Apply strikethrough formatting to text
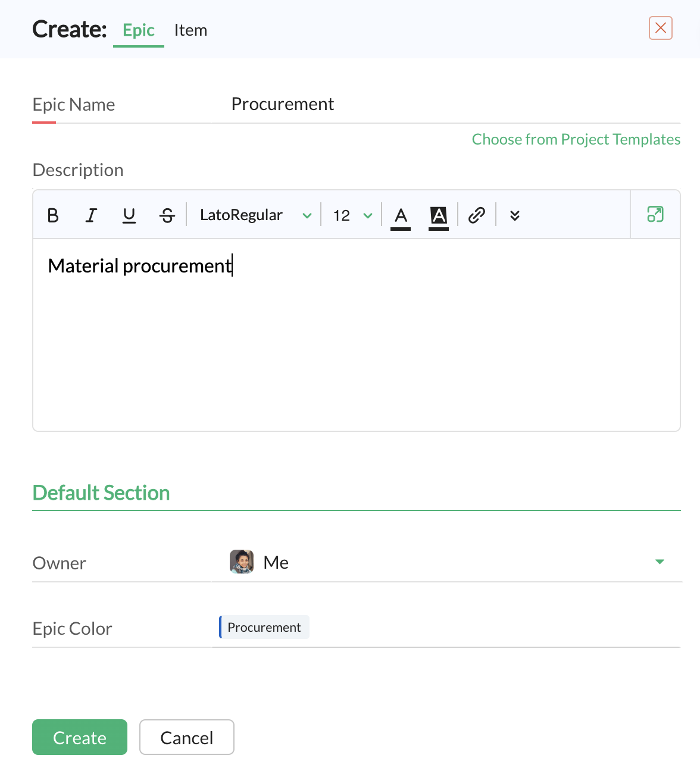Image resolution: width=700 pixels, height=771 pixels. coord(167,215)
